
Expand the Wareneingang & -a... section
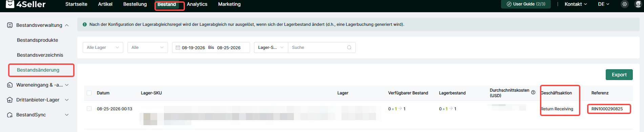(x=67, y=85)
